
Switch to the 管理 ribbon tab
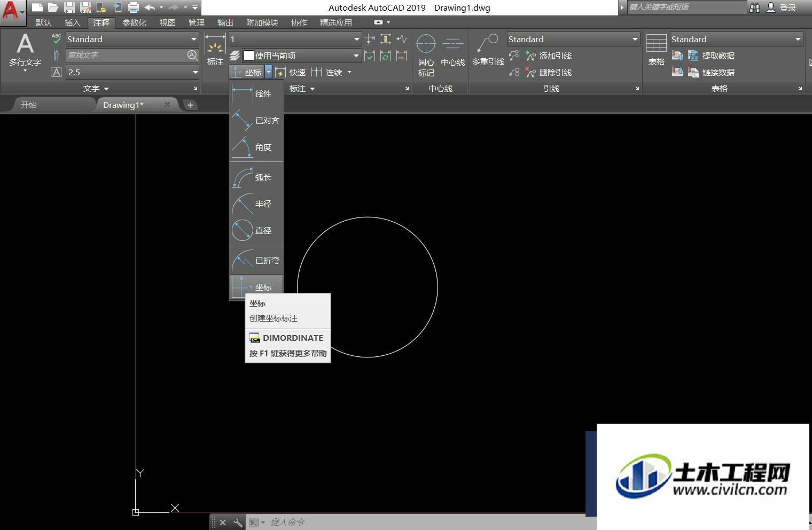click(x=197, y=22)
